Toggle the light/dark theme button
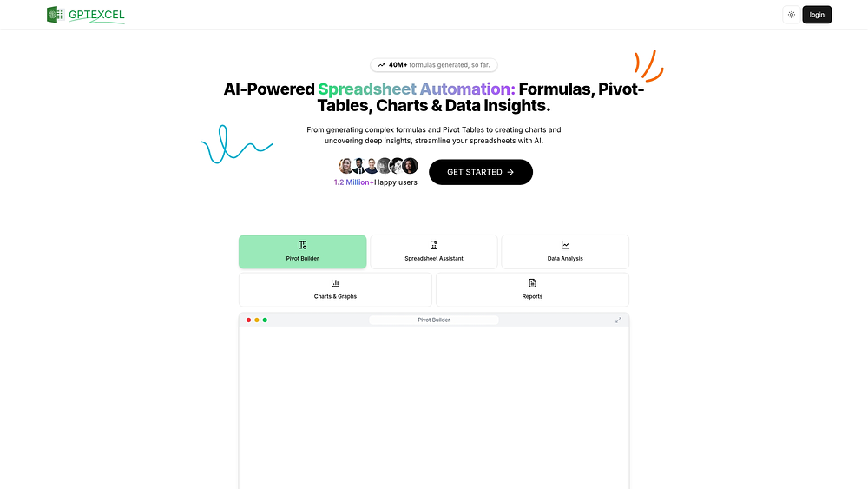Image resolution: width=868 pixels, height=489 pixels. point(791,15)
